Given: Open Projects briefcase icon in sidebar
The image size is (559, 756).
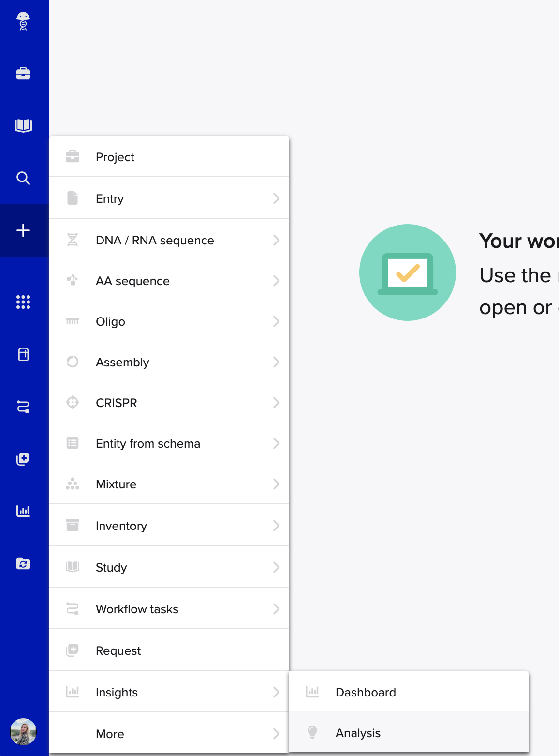Looking at the screenshot, I should pyautogui.click(x=23, y=74).
